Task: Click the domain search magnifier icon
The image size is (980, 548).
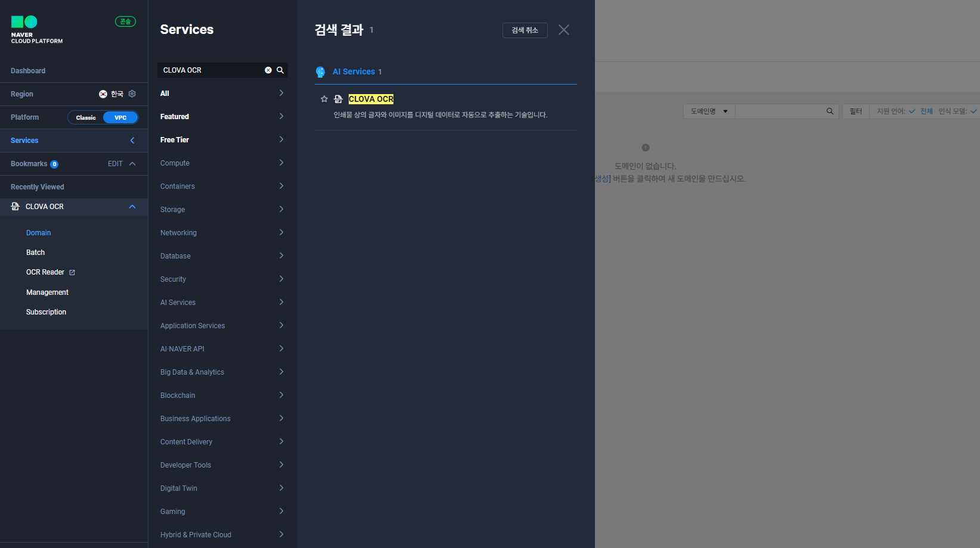Action: pyautogui.click(x=830, y=111)
